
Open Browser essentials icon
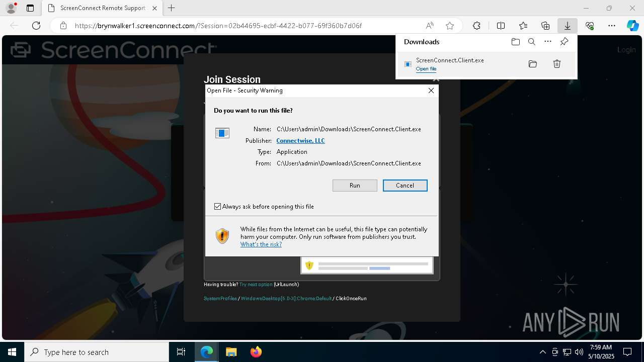590,26
